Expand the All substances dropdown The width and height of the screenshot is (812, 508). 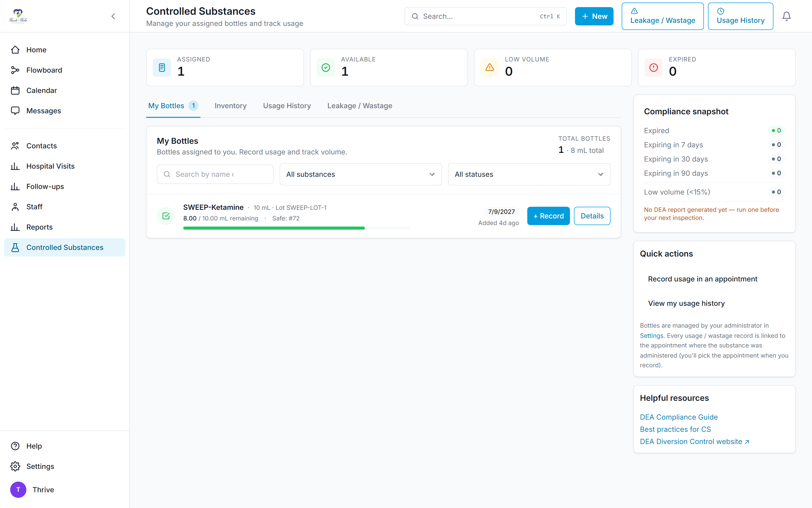361,174
